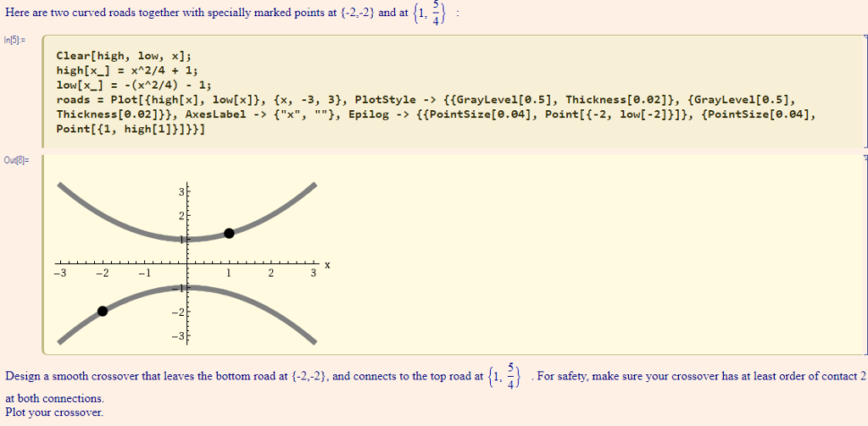Click tick label 2 on the vertical axis

point(181,215)
